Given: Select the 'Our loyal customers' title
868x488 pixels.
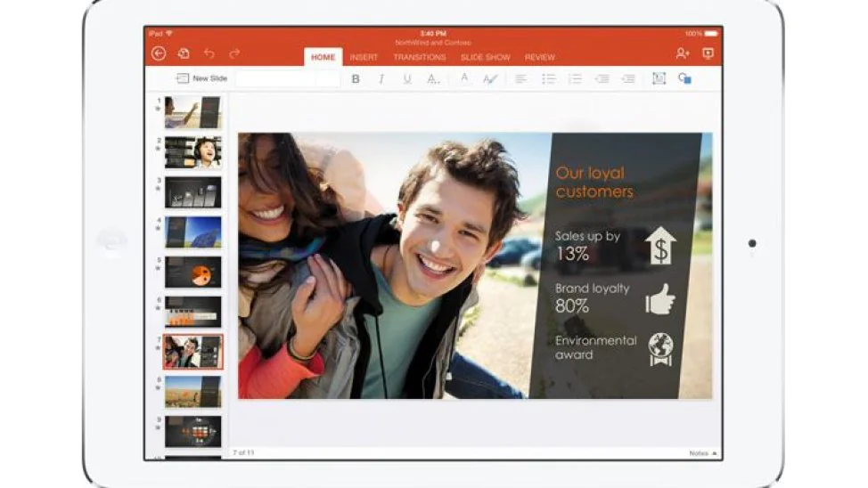Looking at the screenshot, I should click(594, 182).
